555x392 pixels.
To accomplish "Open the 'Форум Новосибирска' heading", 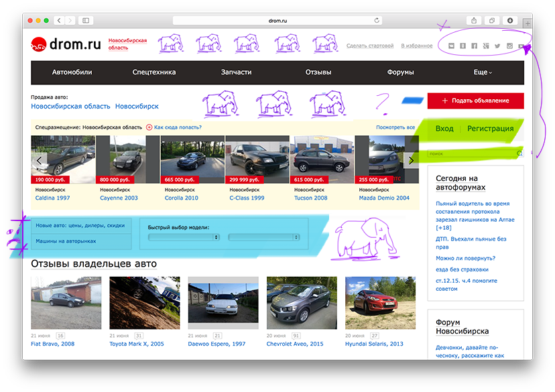I will point(462,327).
